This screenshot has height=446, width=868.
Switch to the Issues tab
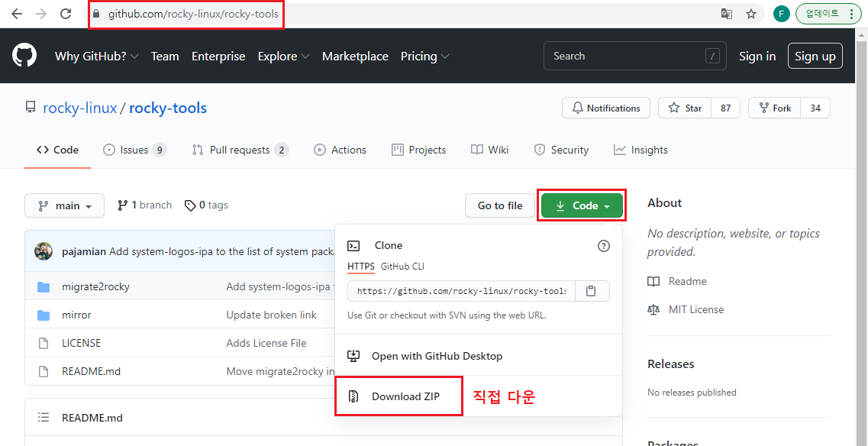(135, 150)
